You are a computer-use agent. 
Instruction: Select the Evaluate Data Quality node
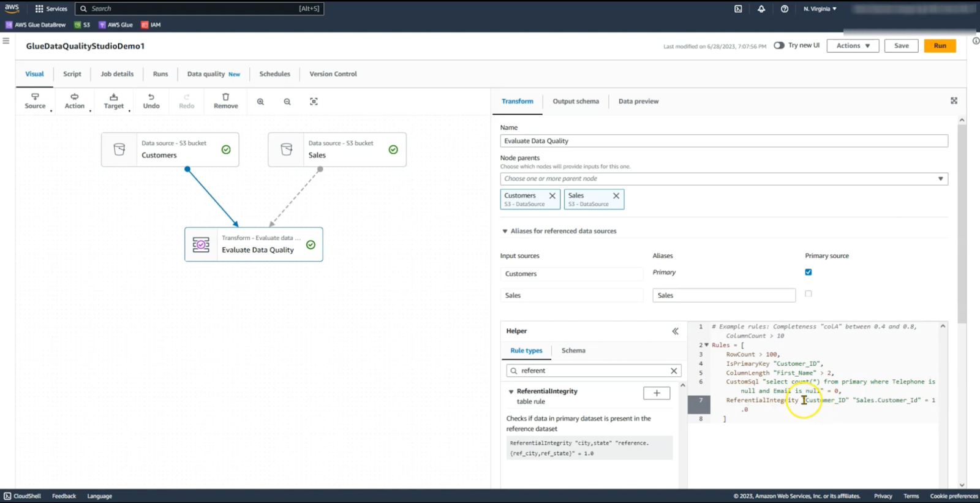254,244
